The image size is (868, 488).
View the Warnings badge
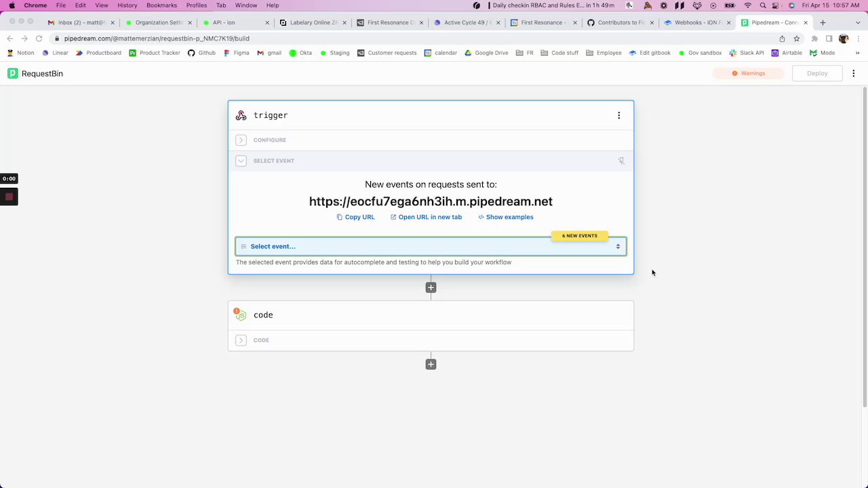point(748,73)
